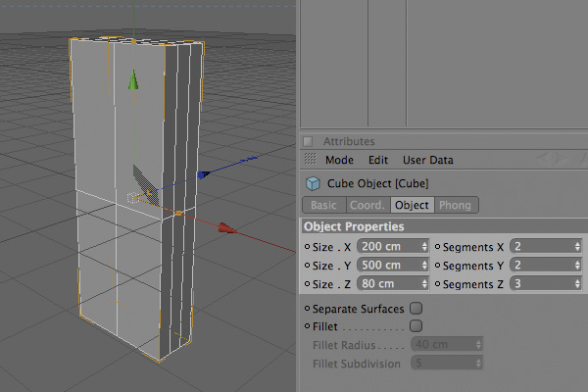The height and width of the screenshot is (392, 588).
Task: Click the Fillet Radius stepper arrows
Action: click(x=478, y=344)
